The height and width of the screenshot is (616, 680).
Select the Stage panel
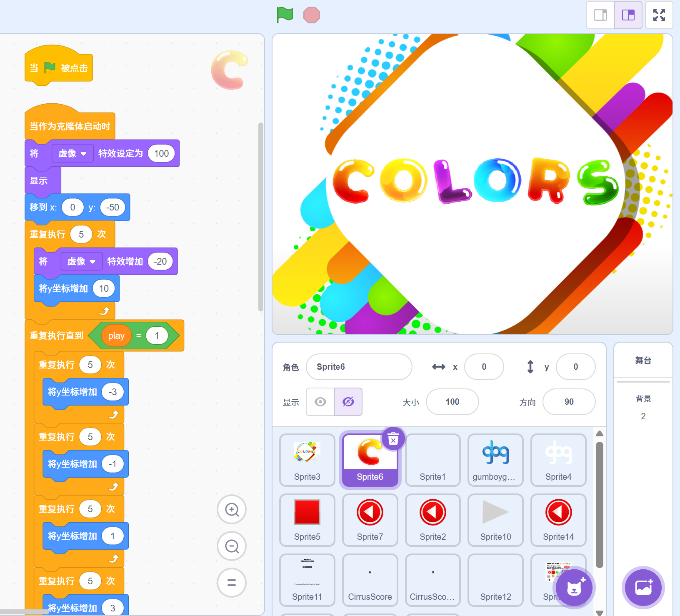click(x=643, y=361)
